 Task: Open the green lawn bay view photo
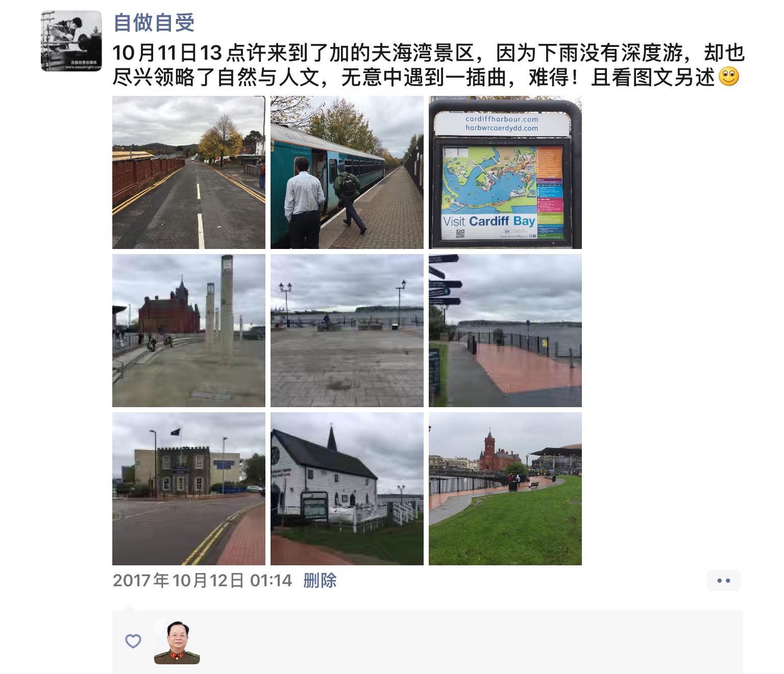tap(505, 489)
